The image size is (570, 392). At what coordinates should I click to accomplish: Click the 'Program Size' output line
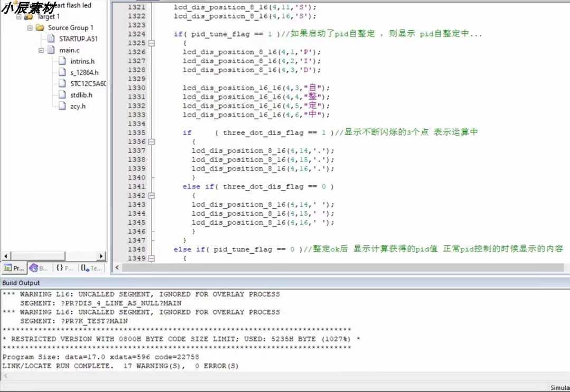pyautogui.click(x=101, y=357)
